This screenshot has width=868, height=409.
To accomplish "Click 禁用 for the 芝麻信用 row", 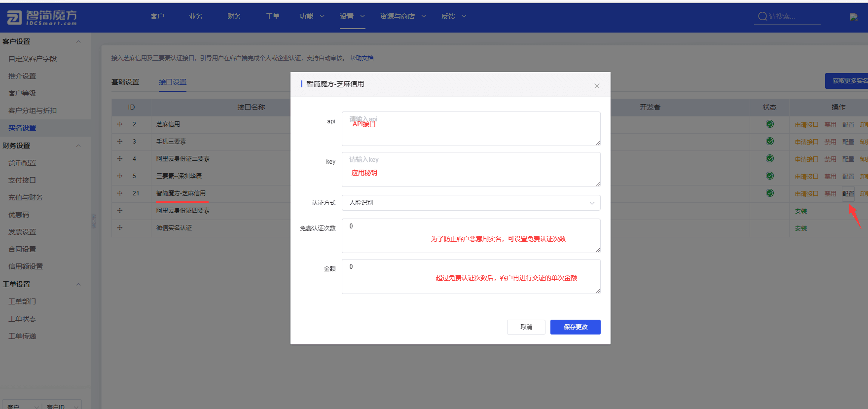I will 831,125.
